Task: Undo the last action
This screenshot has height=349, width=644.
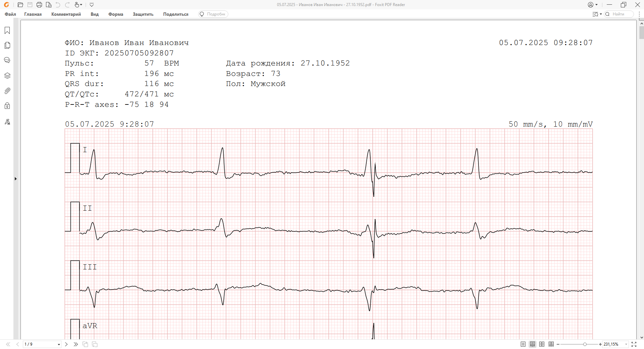Action: point(58,5)
